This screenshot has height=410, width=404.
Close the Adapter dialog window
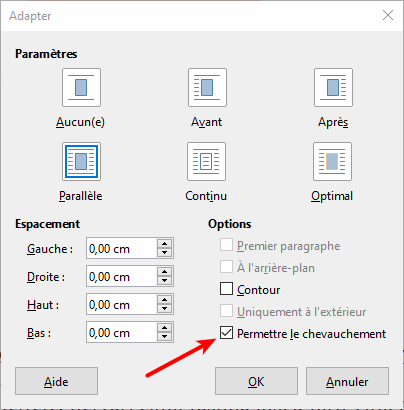[388, 15]
